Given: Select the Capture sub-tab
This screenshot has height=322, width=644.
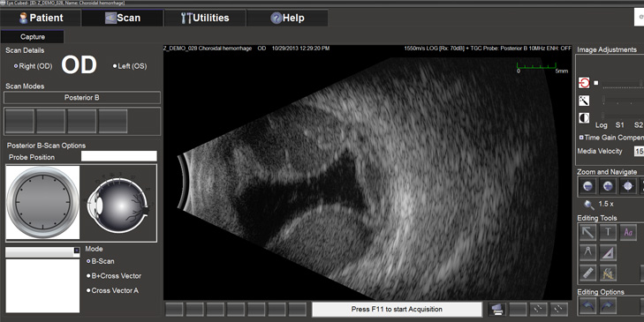Looking at the screenshot, I should point(32,36).
